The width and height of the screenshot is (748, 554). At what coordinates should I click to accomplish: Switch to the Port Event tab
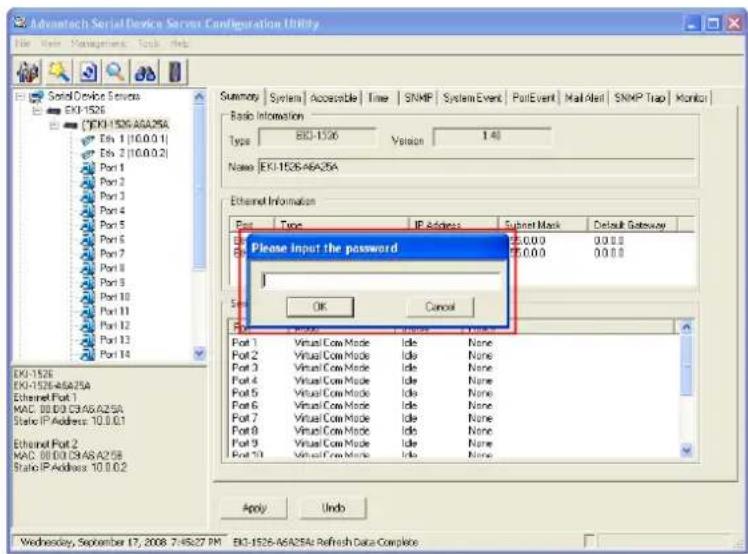pyautogui.click(x=533, y=98)
